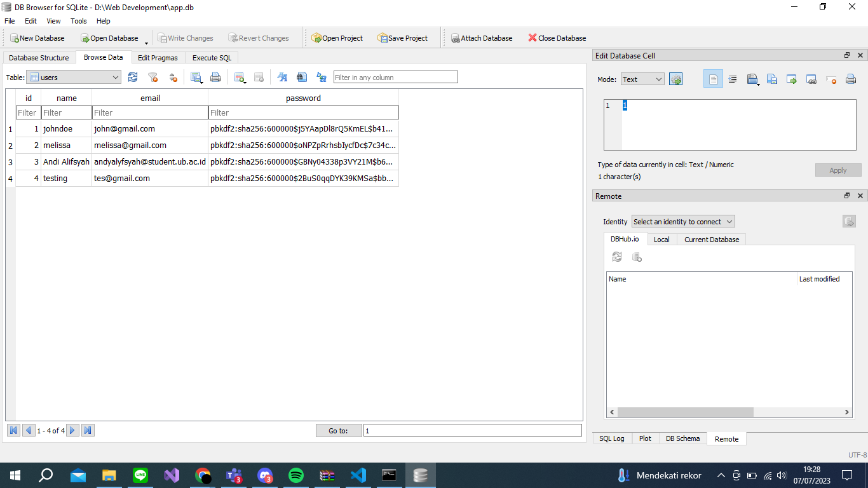Delete the currently selected record
This screenshot has height=488, width=868.
pyautogui.click(x=258, y=77)
